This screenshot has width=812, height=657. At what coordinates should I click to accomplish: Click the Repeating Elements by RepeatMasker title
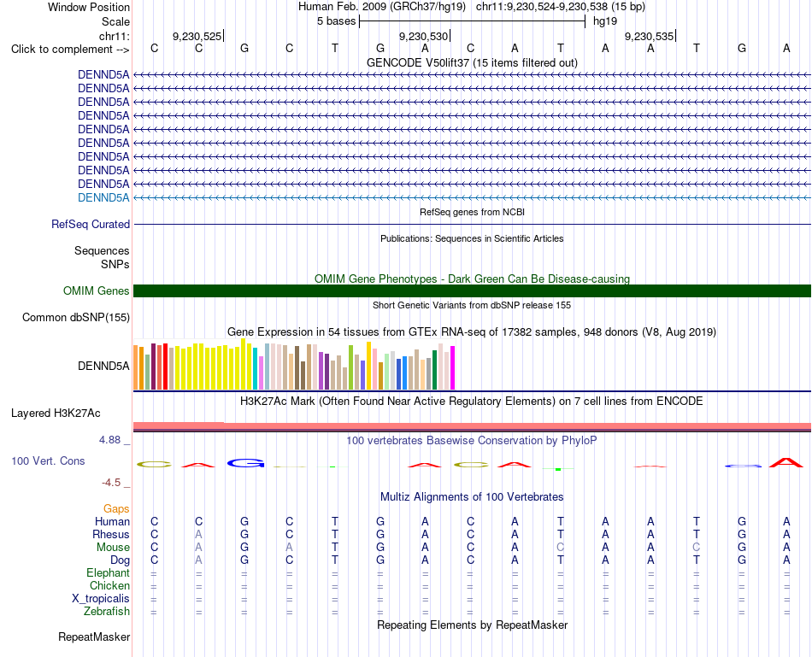tap(472, 625)
